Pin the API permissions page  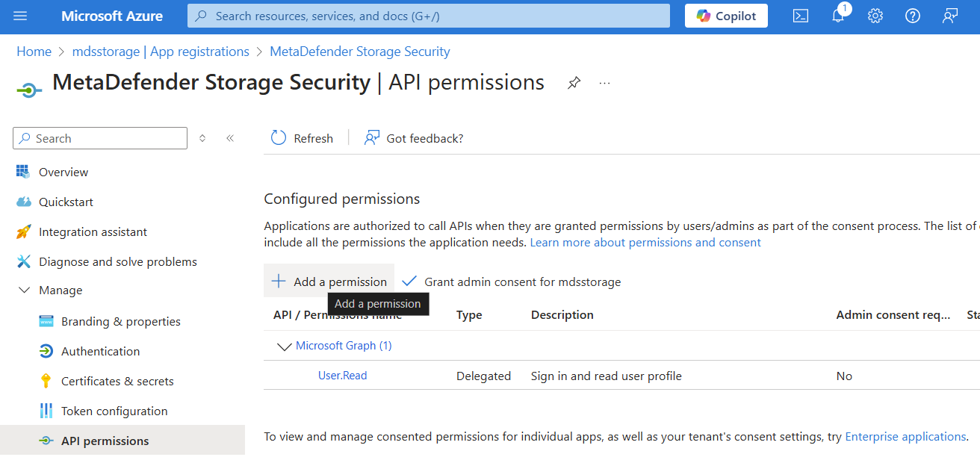pyautogui.click(x=574, y=83)
